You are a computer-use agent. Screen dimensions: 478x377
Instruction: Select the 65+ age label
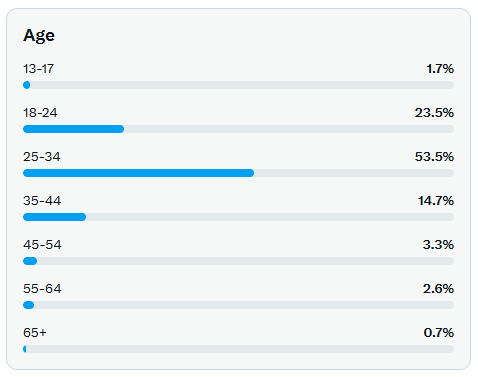35,333
